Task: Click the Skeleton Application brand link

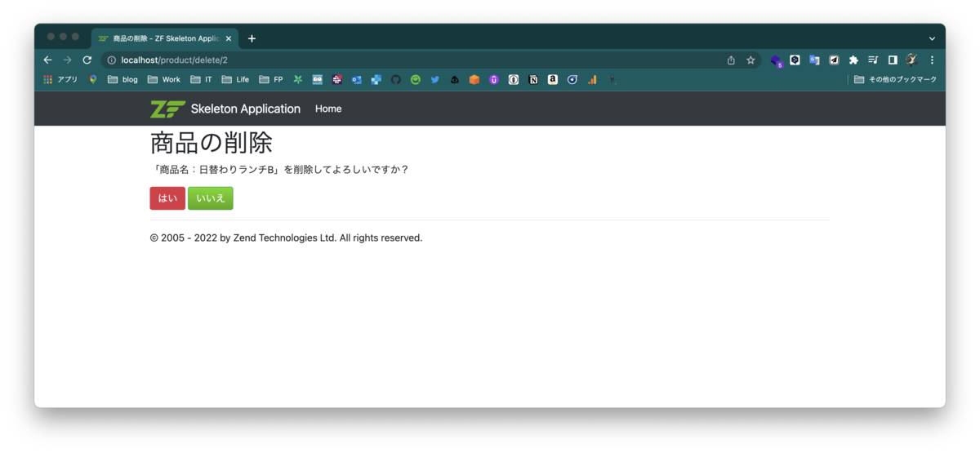Action: click(x=246, y=109)
